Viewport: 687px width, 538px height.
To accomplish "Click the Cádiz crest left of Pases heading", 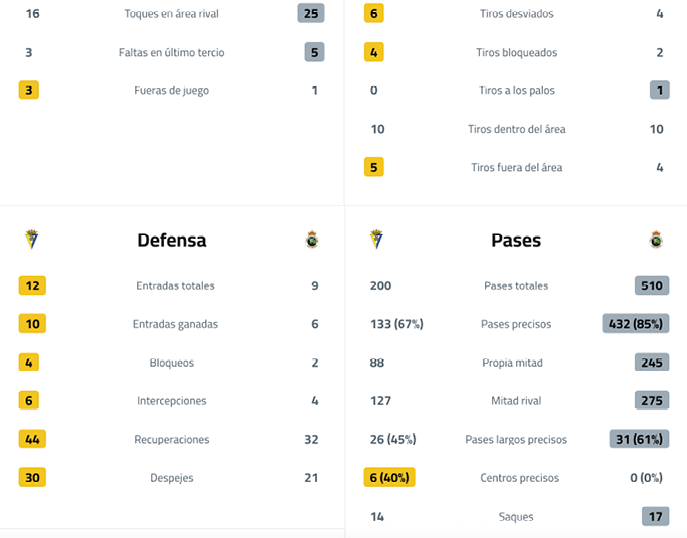I will click(x=376, y=240).
